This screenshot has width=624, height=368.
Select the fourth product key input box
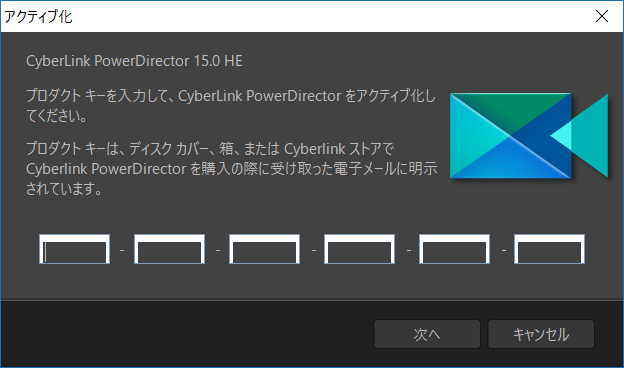(x=359, y=249)
